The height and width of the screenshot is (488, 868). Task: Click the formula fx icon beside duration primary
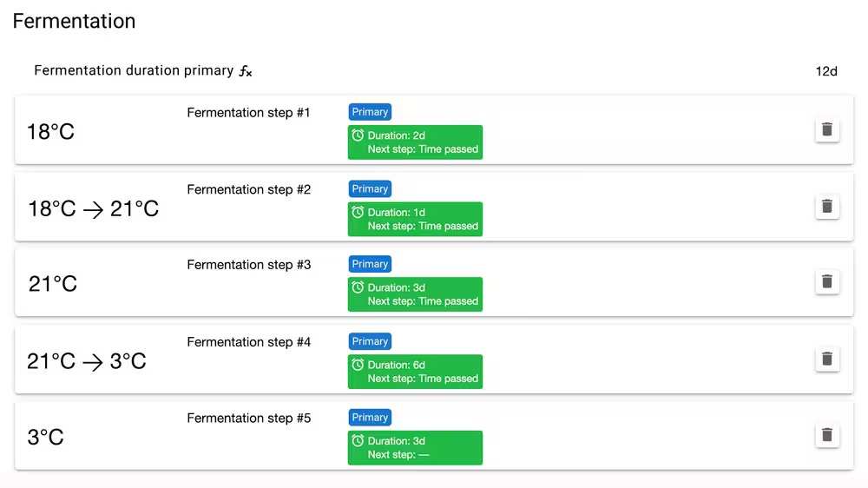point(246,71)
